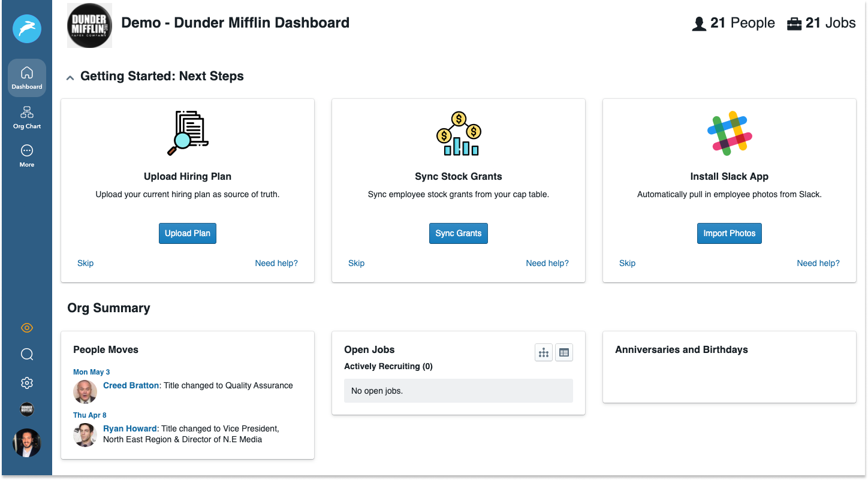Click Creed Bratton's avatar photo

click(85, 392)
